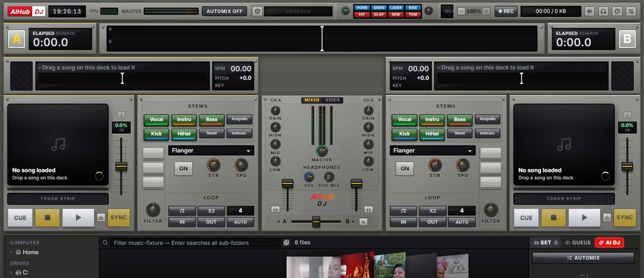Toggle the deck B lock icon beside SYNC
This screenshot has height=278, width=644.
[x=607, y=218]
